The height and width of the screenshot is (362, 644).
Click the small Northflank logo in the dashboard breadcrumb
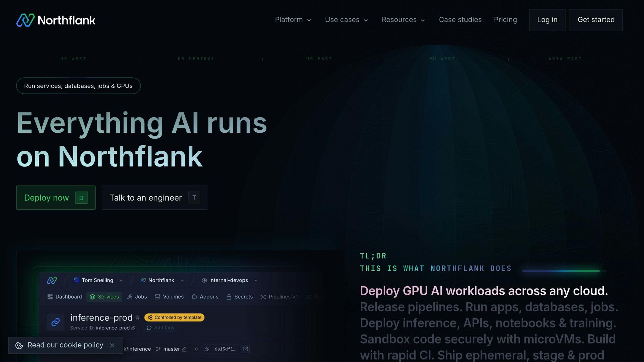pos(52,280)
